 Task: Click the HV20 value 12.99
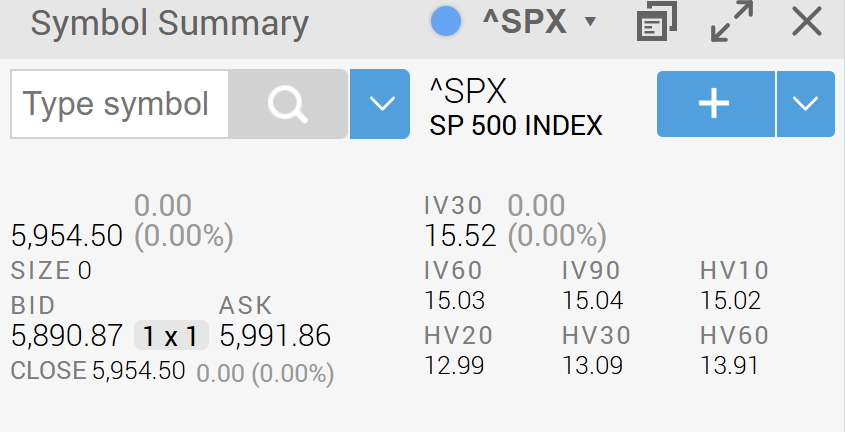point(454,366)
